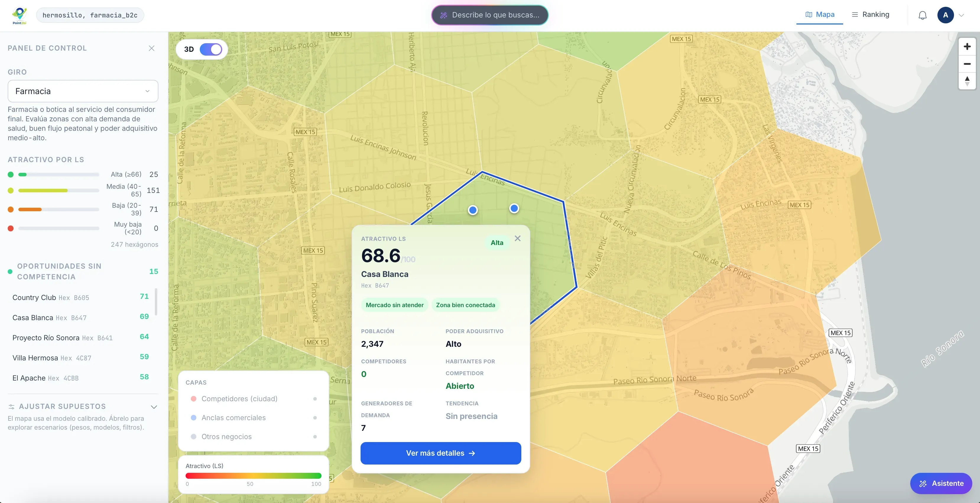
Task: Reset map compass bearing
Action: (967, 81)
